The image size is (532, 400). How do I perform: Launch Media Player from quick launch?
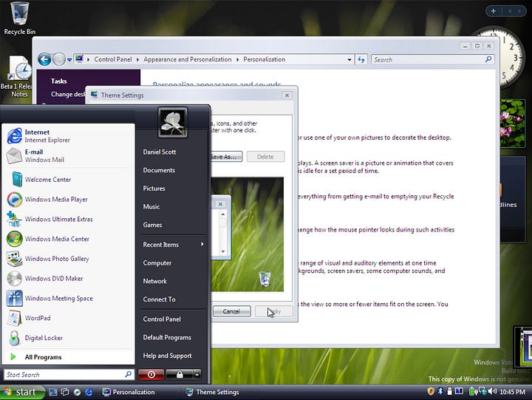coord(77,392)
